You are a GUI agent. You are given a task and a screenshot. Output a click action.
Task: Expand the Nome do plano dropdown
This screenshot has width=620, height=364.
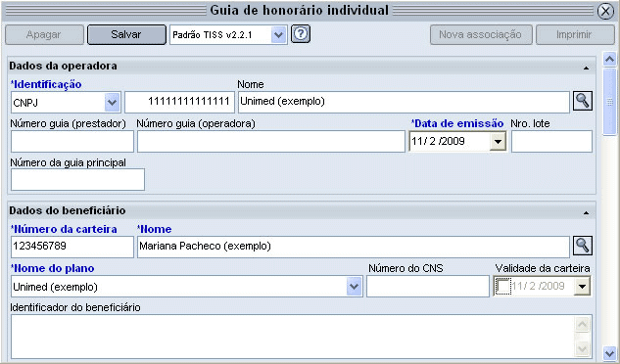coord(354,286)
